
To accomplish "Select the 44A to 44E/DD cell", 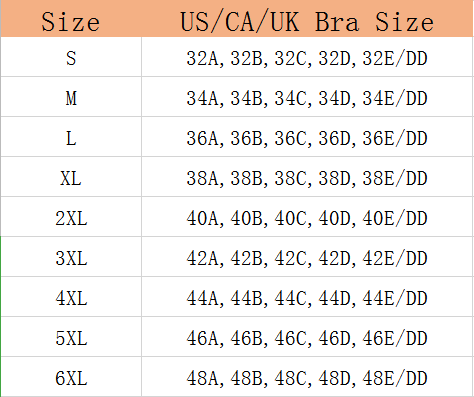I will pos(307,297).
